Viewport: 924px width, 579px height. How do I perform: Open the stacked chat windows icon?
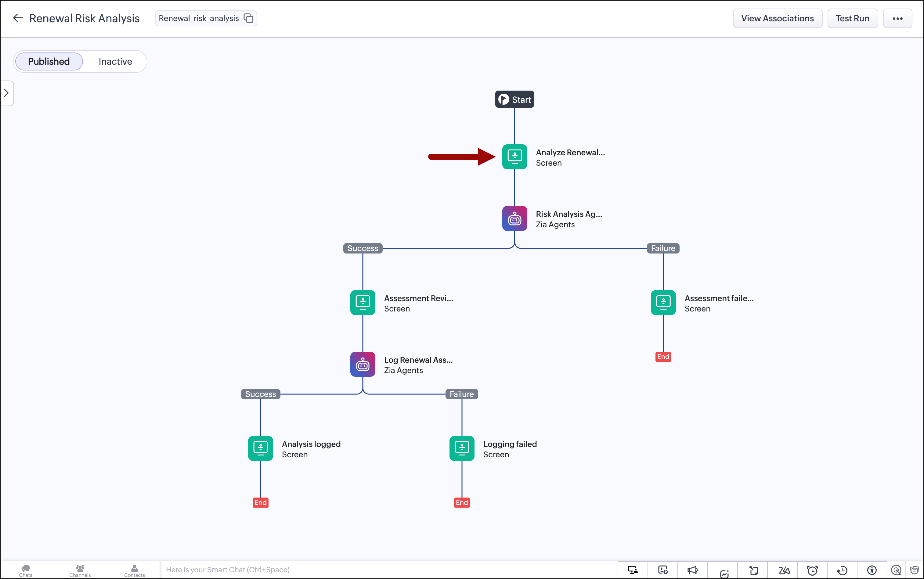click(915, 570)
